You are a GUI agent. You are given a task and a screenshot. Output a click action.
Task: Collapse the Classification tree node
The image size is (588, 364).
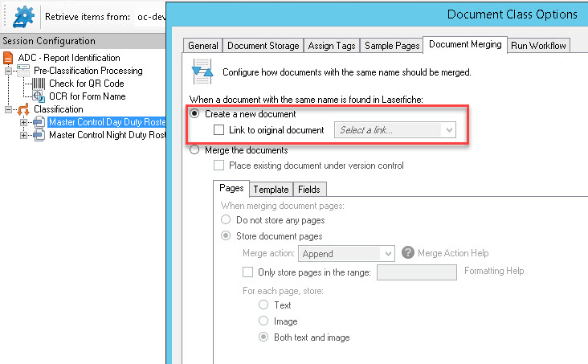click(x=8, y=109)
